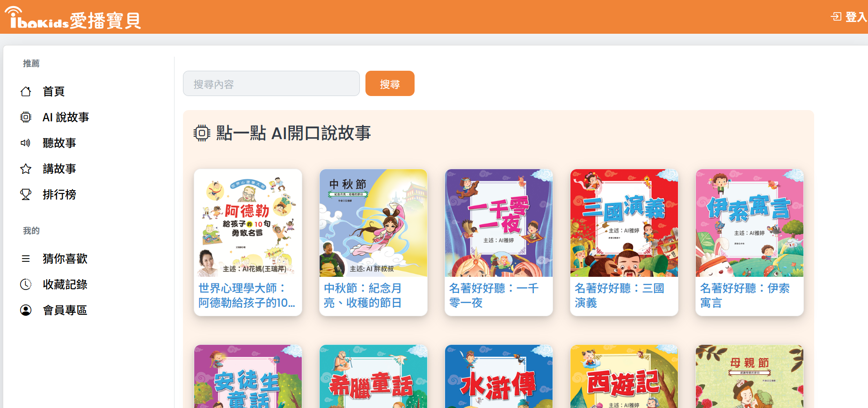Open the 阿德勒 book cover thumbnail

tap(248, 223)
